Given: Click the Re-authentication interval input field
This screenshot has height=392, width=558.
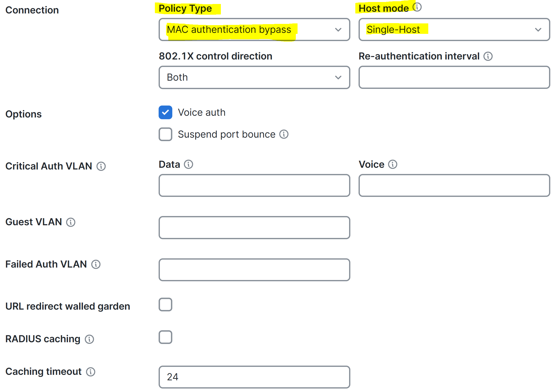Looking at the screenshot, I should click(x=454, y=77).
